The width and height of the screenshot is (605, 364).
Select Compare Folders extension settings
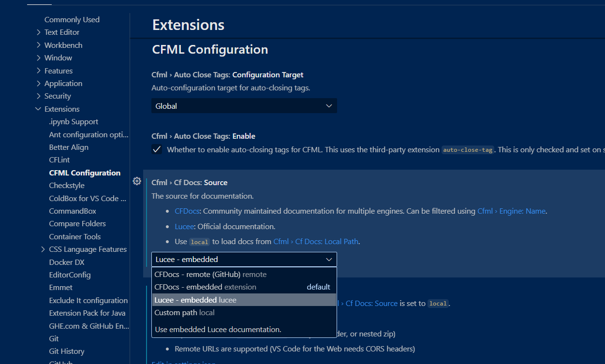pos(77,224)
